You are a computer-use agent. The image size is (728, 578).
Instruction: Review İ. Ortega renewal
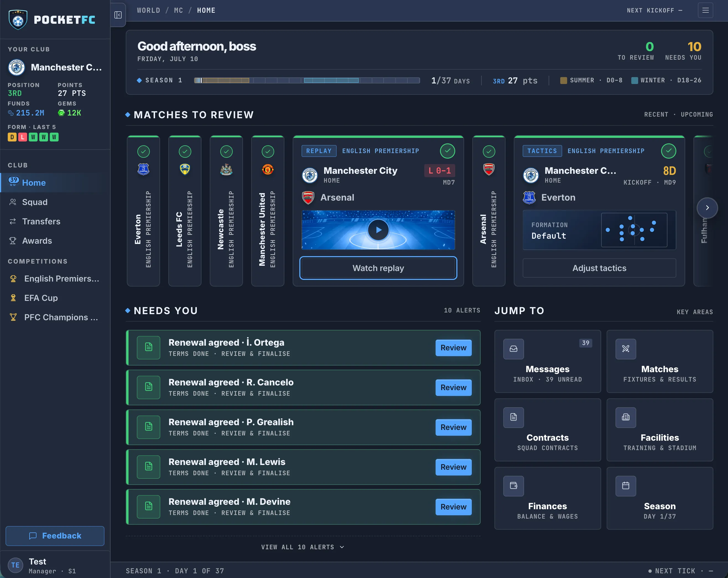pos(454,348)
